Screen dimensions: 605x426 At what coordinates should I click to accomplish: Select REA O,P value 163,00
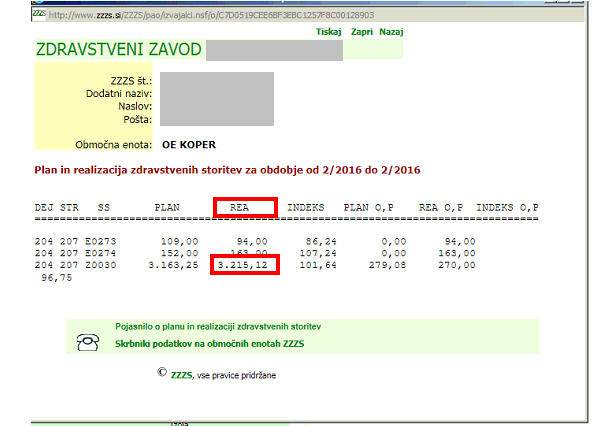pyautogui.click(x=457, y=254)
